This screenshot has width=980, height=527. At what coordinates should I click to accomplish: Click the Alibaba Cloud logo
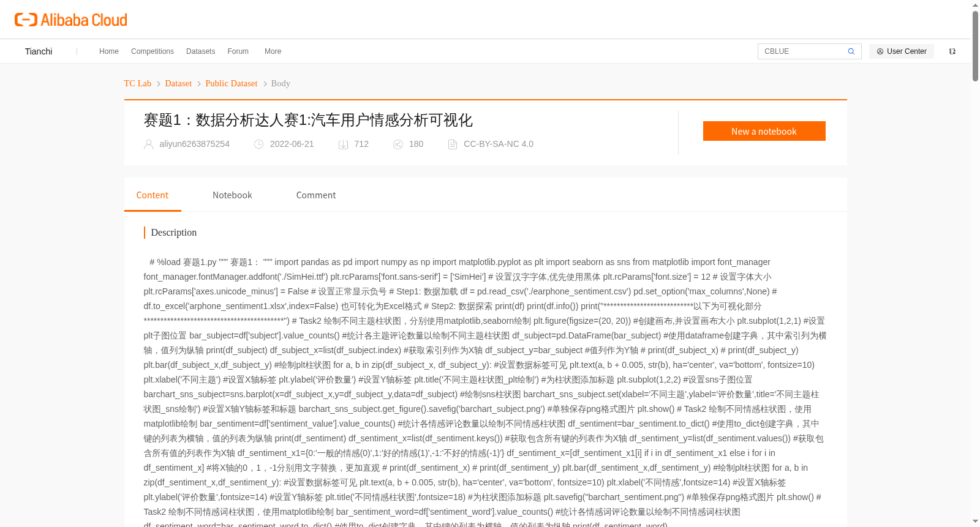71,20
